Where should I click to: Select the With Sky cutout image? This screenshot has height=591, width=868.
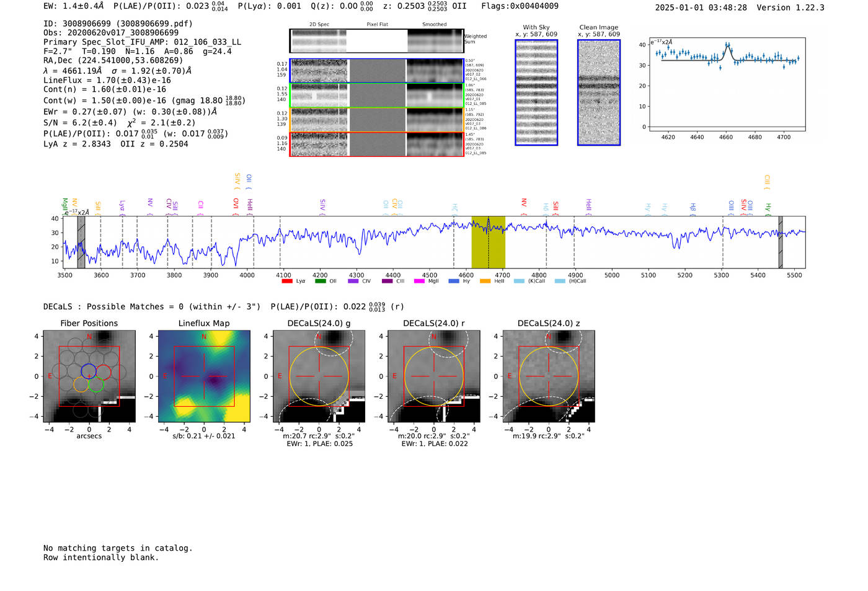[536, 92]
